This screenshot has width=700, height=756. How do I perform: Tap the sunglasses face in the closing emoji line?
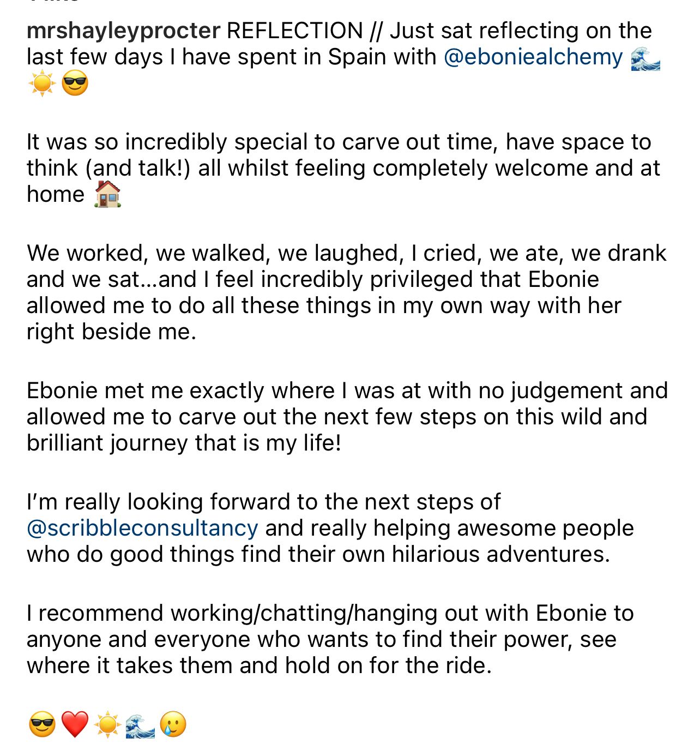click(x=42, y=724)
